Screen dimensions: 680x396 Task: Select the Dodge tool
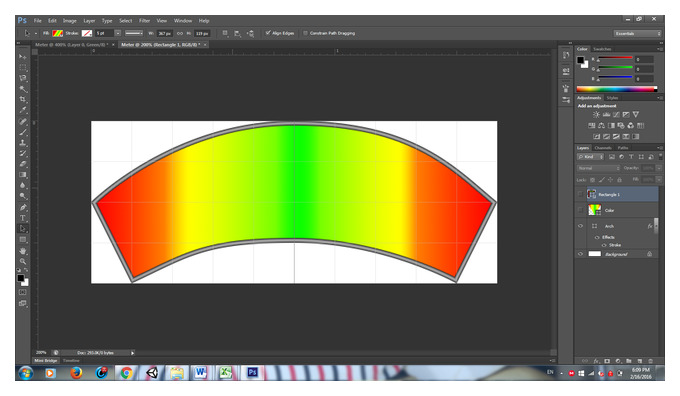coord(23,196)
